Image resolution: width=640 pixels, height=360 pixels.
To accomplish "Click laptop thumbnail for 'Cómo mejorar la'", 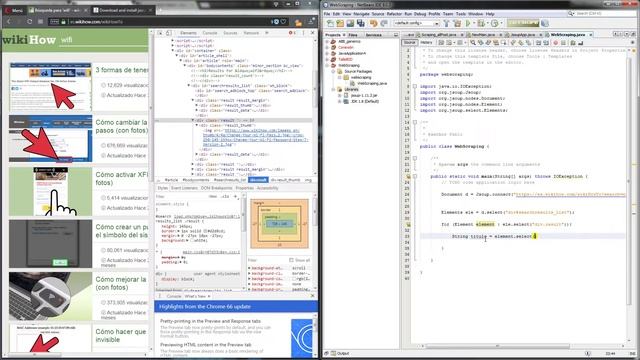I will (x=50, y=296).
